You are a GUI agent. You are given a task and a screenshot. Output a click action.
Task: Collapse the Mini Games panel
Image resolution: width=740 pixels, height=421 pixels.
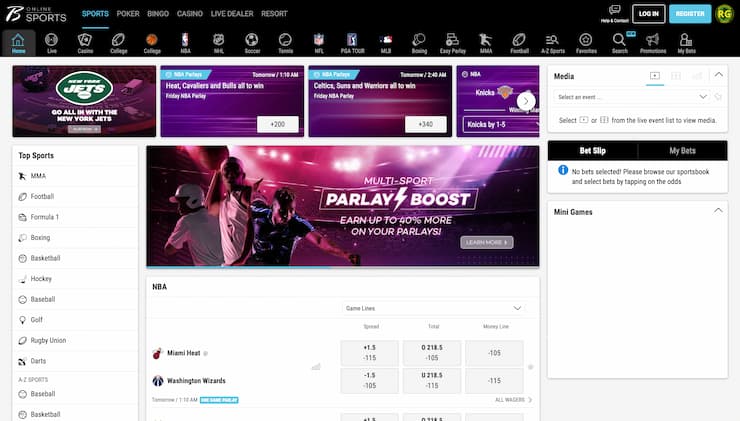(718, 210)
